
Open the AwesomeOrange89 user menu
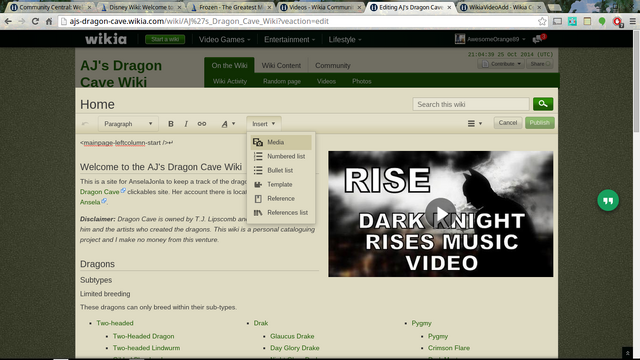tap(490, 39)
